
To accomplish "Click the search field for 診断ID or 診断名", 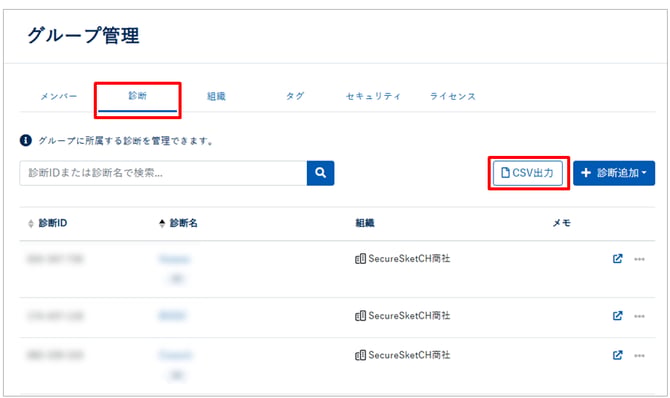I will [x=163, y=173].
